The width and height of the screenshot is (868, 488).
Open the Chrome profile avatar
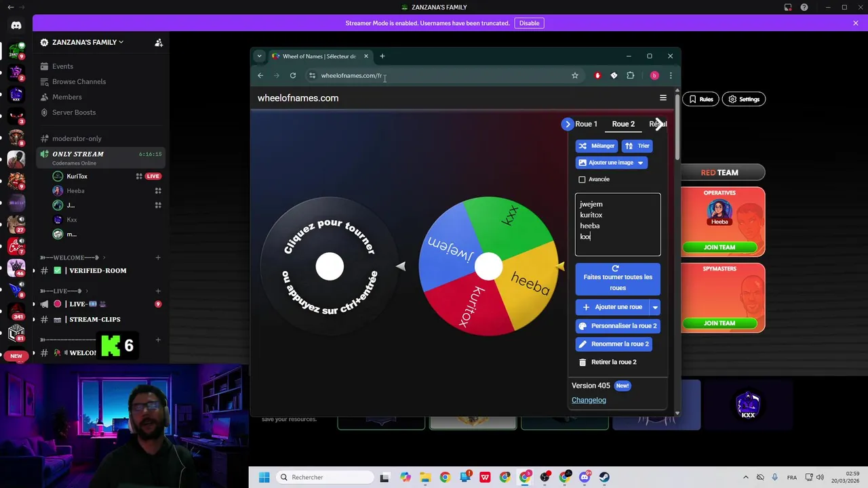click(654, 75)
